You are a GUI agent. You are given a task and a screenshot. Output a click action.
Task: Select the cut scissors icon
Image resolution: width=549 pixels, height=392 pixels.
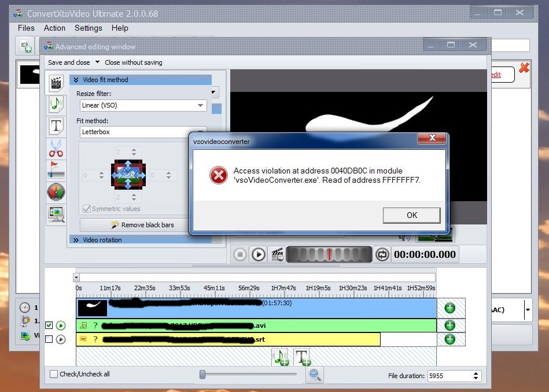[56, 148]
